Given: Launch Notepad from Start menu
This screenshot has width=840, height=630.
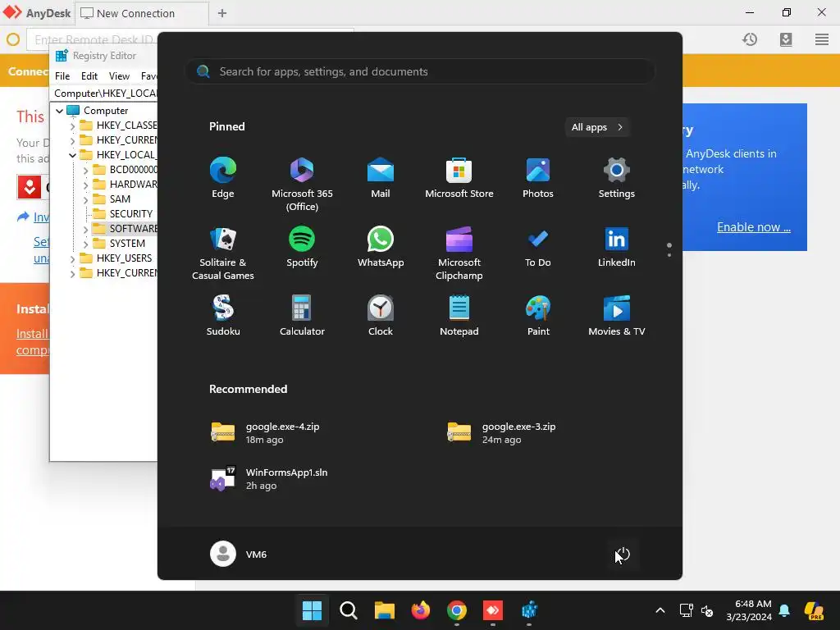Looking at the screenshot, I should [x=459, y=316].
